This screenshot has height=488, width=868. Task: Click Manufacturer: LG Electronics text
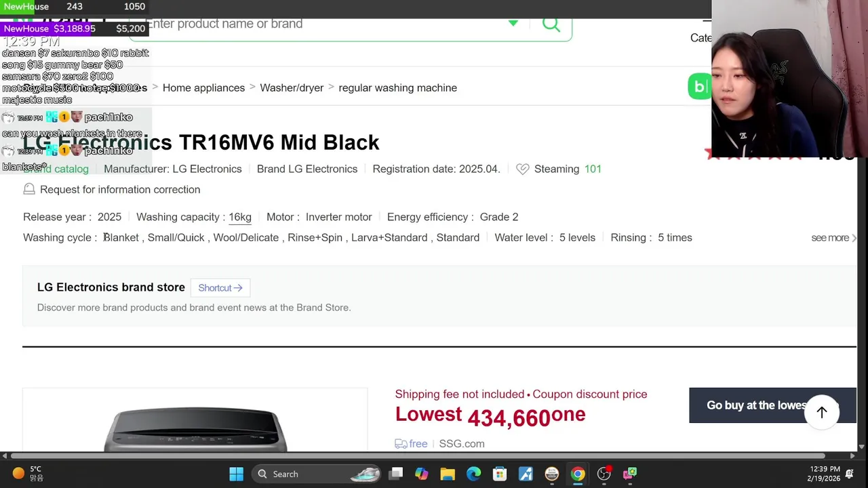pos(172,169)
